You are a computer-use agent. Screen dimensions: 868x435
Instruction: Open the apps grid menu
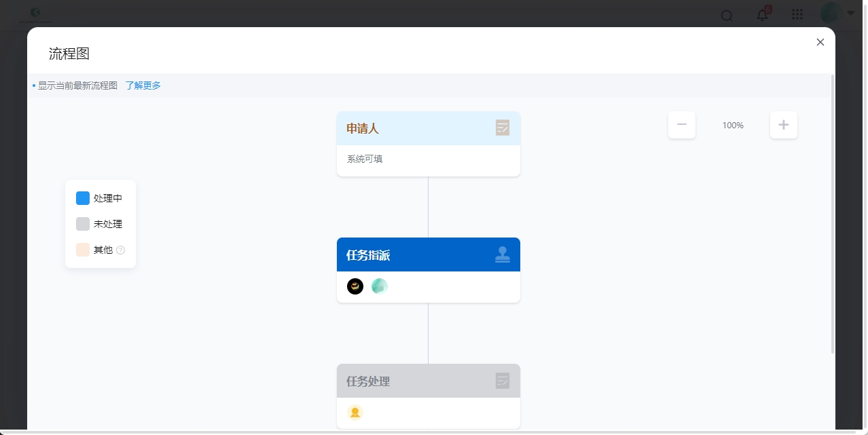tap(797, 15)
